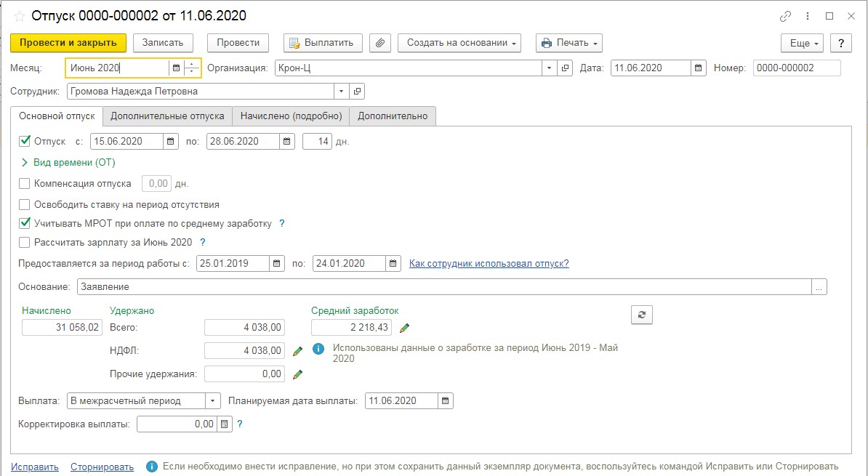The width and height of the screenshot is (868, 476).
Task: Copy link using the chain icon
Action: [x=785, y=16]
